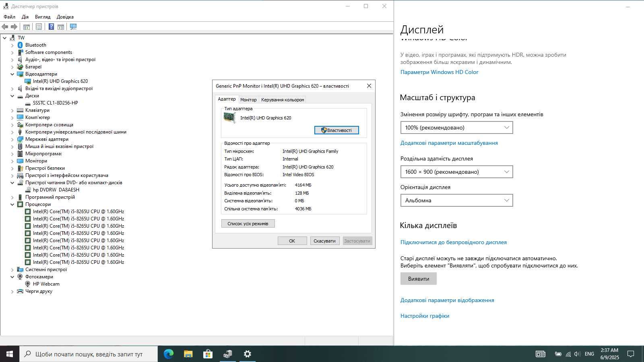The image size is (644, 362).
Task: Switch to the Монітор tab
Action: (x=248, y=100)
